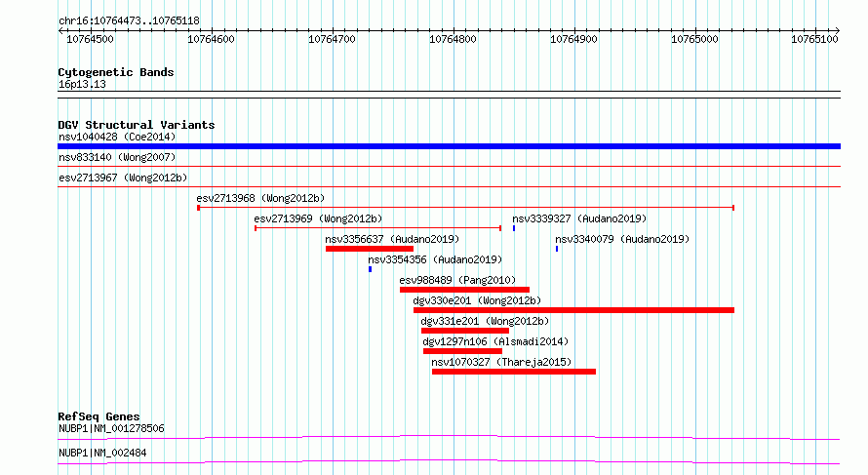The image size is (868, 475).
Task: Open the nsv833140 (Wong2007) variant label
Action: 117,157
